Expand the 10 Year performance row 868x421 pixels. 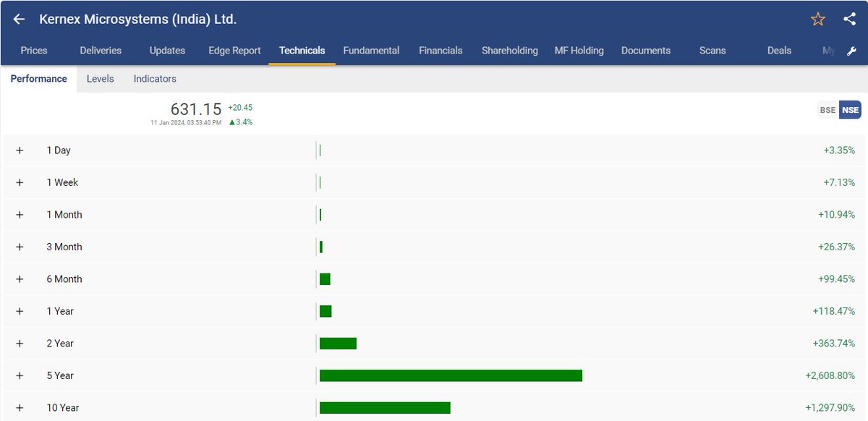pos(20,408)
